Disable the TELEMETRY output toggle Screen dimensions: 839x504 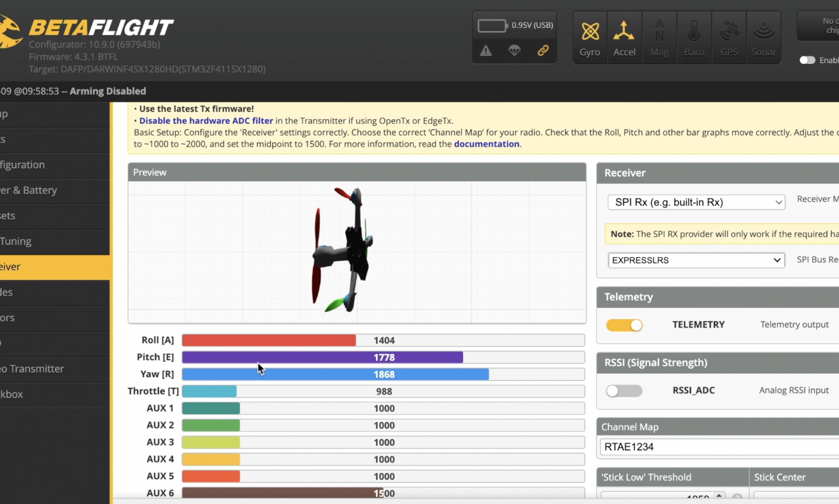(x=624, y=325)
